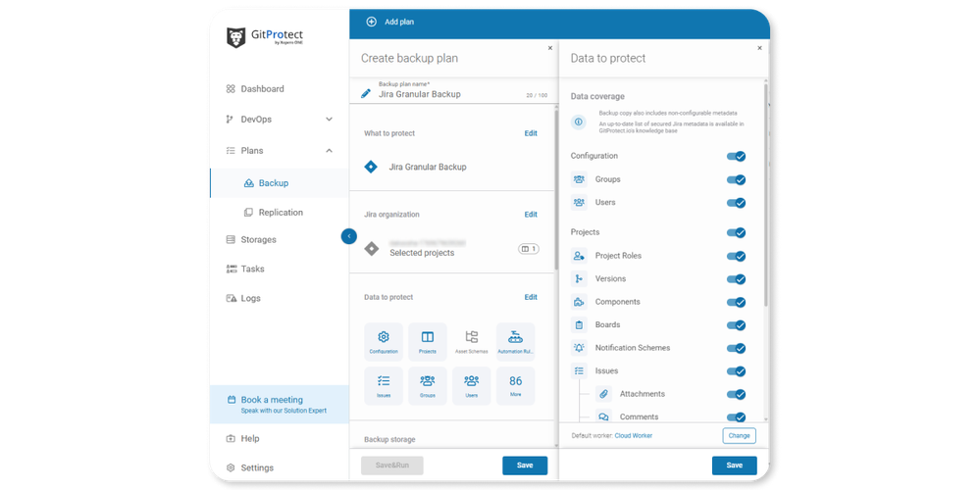Click the Issues tile icon

(x=384, y=381)
